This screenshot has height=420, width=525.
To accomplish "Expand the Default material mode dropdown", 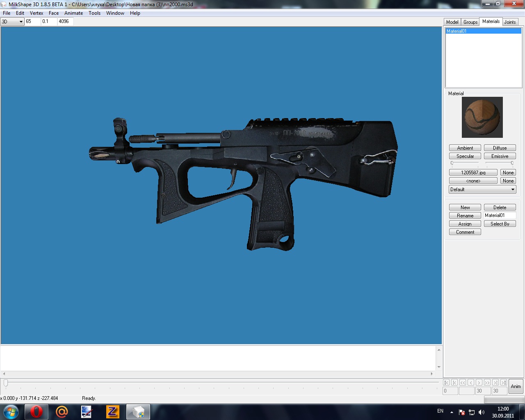I will (482, 189).
